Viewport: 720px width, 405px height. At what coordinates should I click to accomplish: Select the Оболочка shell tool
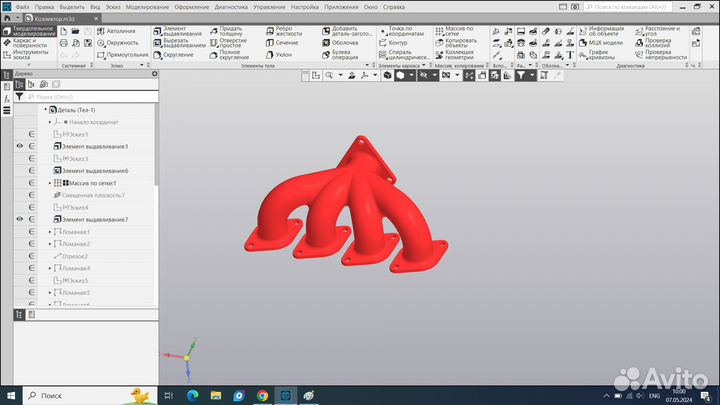tap(340, 43)
